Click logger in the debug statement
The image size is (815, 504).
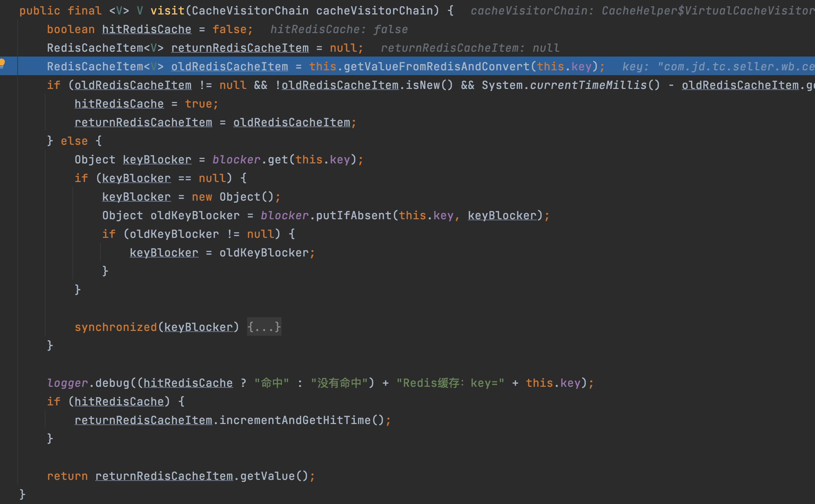[67, 383]
